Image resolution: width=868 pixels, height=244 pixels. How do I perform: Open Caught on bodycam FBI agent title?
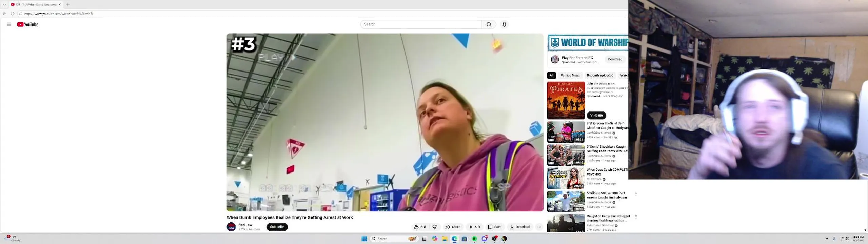coord(608,218)
